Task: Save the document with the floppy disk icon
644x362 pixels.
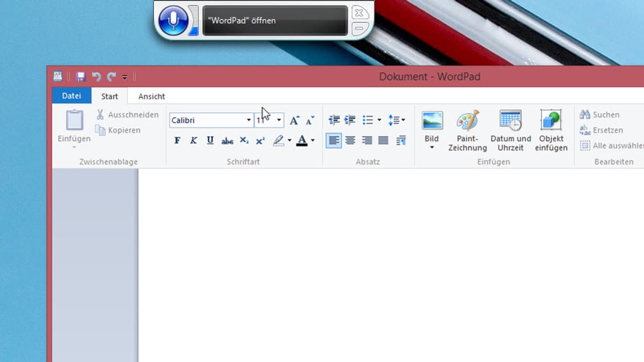Action: (x=81, y=76)
